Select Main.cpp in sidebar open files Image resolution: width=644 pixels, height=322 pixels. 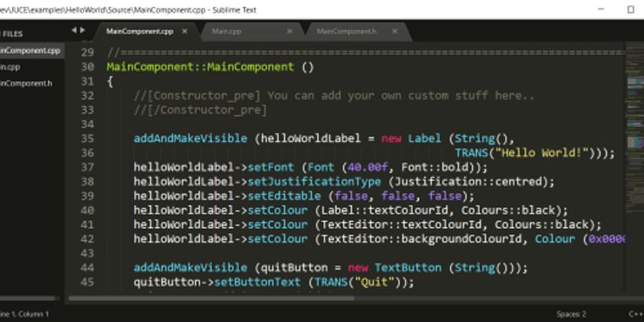point(10,67)
